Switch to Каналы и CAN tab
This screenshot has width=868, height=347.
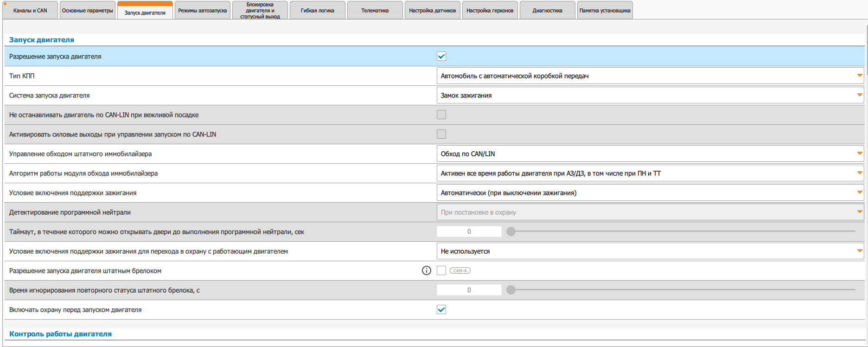[x=30, y=10]
